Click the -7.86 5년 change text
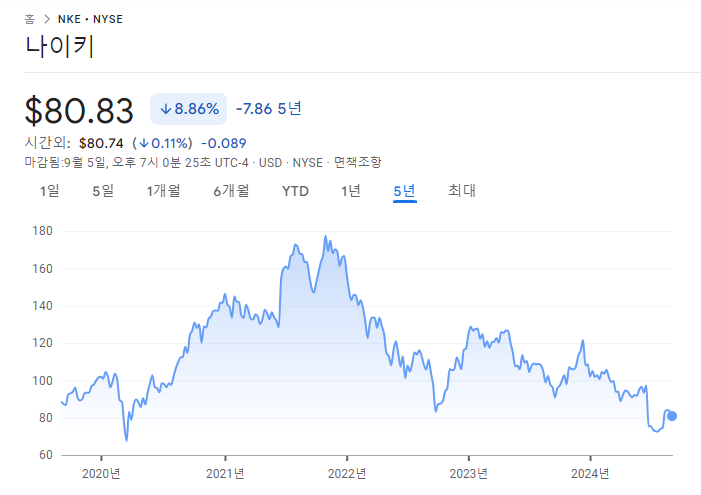The image size is (701, 495). (x=269, y=109)
